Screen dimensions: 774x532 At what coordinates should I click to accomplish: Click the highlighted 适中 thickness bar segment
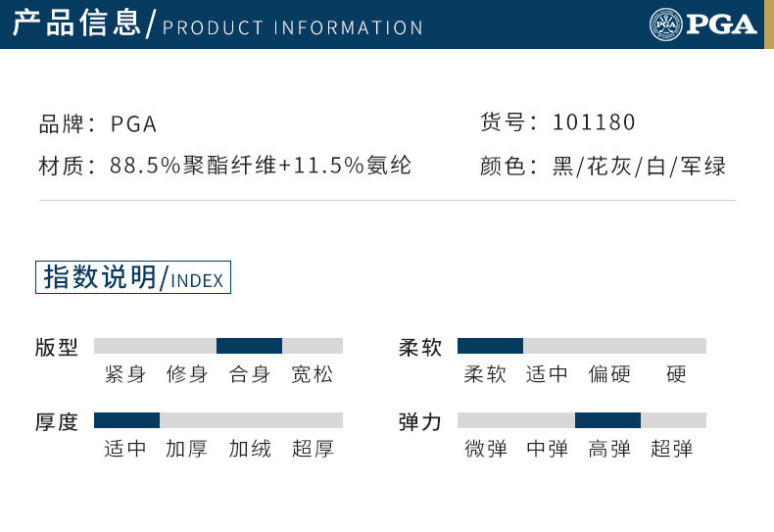tap(126, 420)
